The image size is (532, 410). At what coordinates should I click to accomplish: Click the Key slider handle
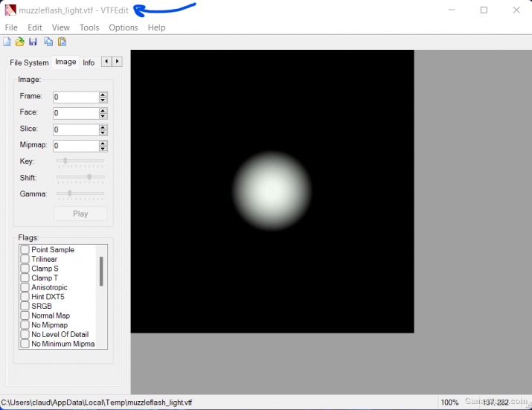[65, 161]
